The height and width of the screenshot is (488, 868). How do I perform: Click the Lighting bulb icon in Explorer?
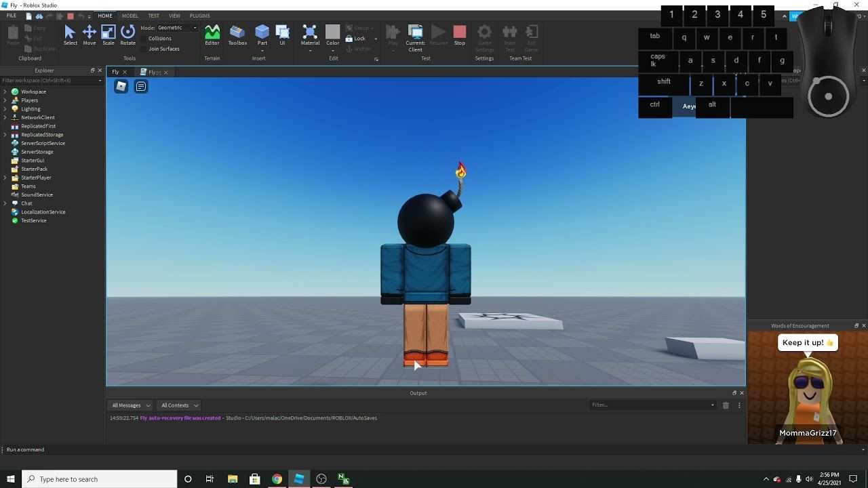click(x=15, y=108)
